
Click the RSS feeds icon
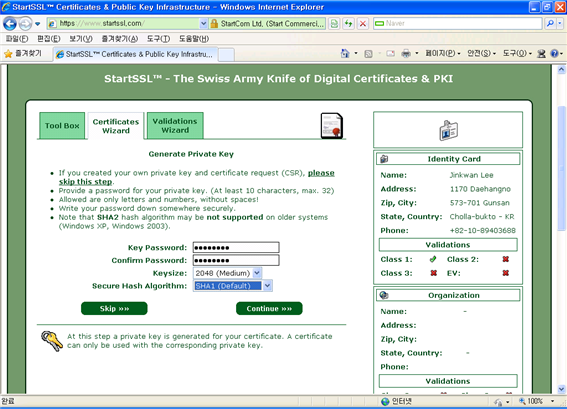point(368,54)
